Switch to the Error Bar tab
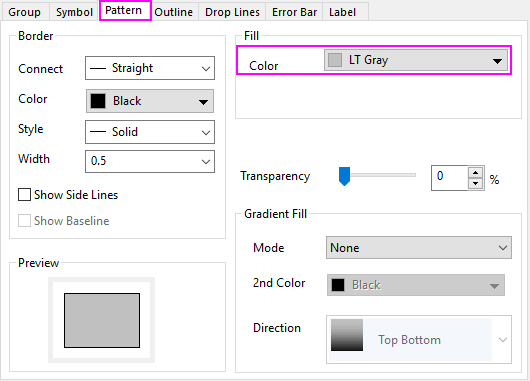This screenshot has height=381, width=530. [x=294, y=12]
